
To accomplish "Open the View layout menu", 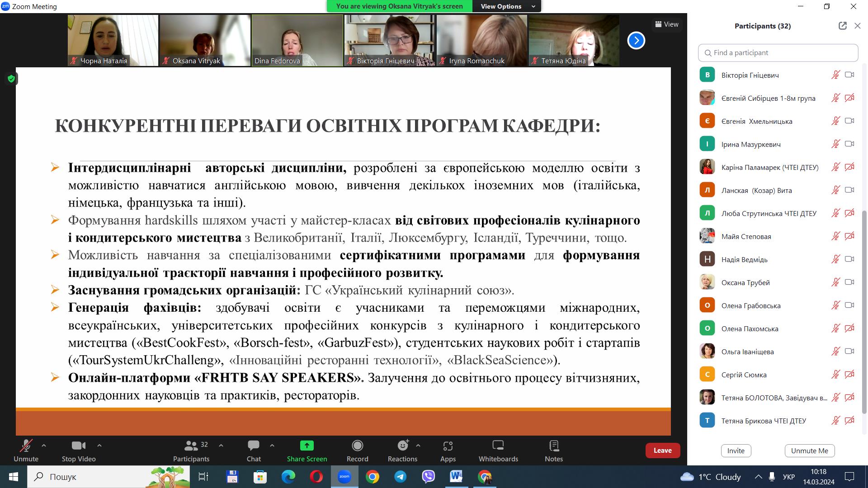I will [667, 24].
